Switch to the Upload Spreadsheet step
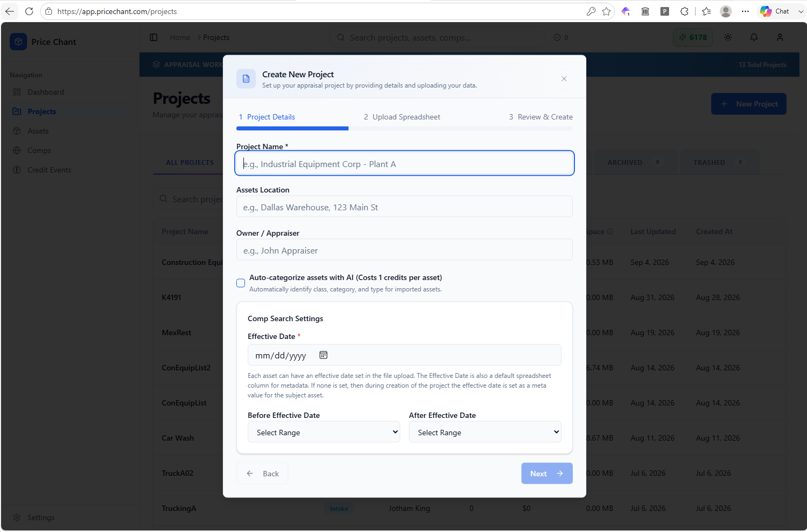This screenshot has width=807, height=532. point(402,117)
